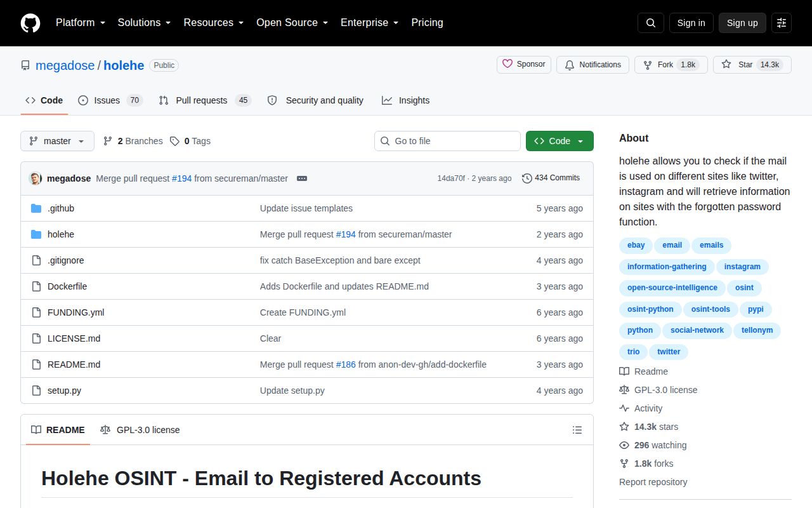
Task: Open pull request #186 link in README.md row
Action: click(346, 364)
